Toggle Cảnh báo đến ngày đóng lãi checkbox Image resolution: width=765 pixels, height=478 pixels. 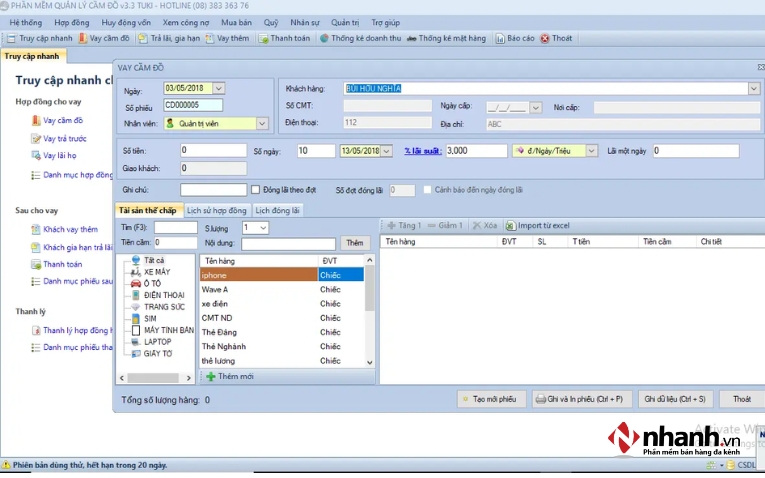tap(427, 189)
